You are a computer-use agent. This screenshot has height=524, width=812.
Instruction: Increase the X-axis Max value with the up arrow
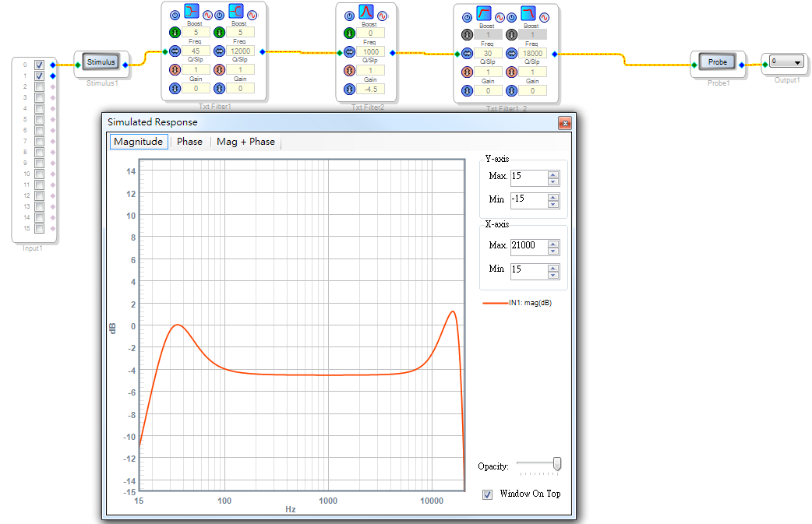pyautogui.click(x=553, y=244)
